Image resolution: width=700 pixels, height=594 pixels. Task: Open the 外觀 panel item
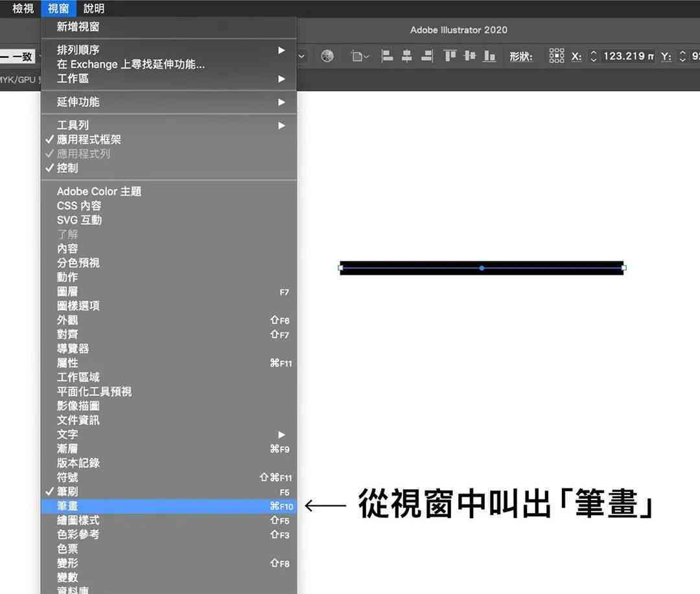point(169,321)
